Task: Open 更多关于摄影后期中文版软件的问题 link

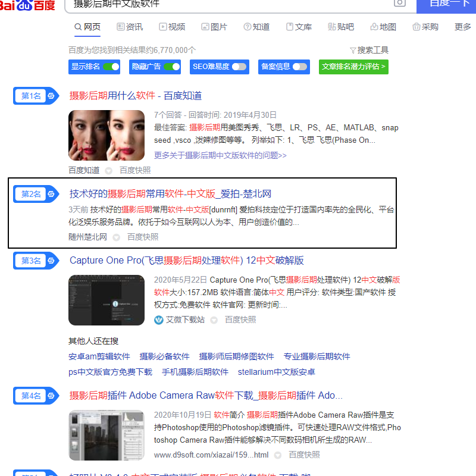Action: (x=220, y=155)
